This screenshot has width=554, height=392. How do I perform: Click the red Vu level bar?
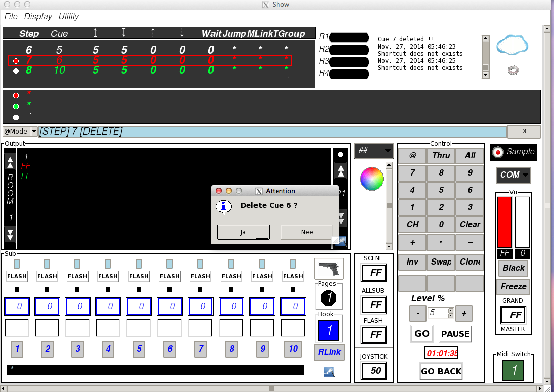(504, 222)
